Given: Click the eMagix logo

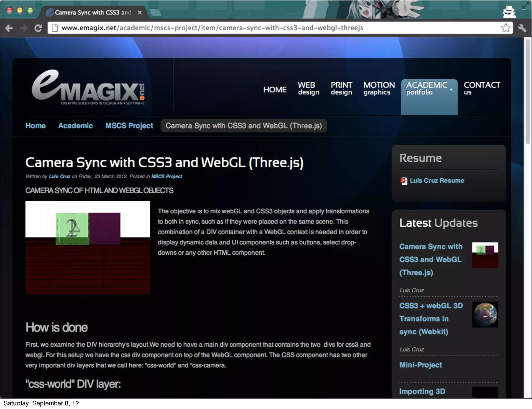Looking at the screenshot, I should click(x=88, y=88).
